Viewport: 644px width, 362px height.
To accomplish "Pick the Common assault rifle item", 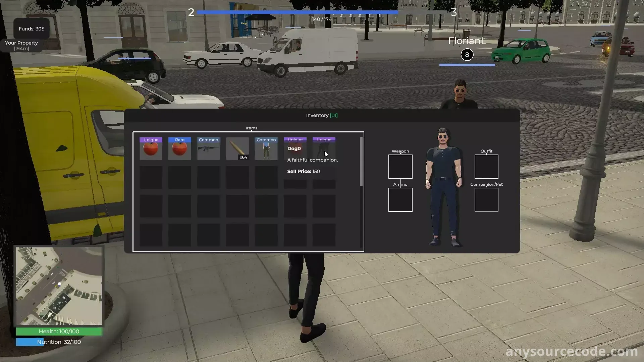I will point(209,149).
